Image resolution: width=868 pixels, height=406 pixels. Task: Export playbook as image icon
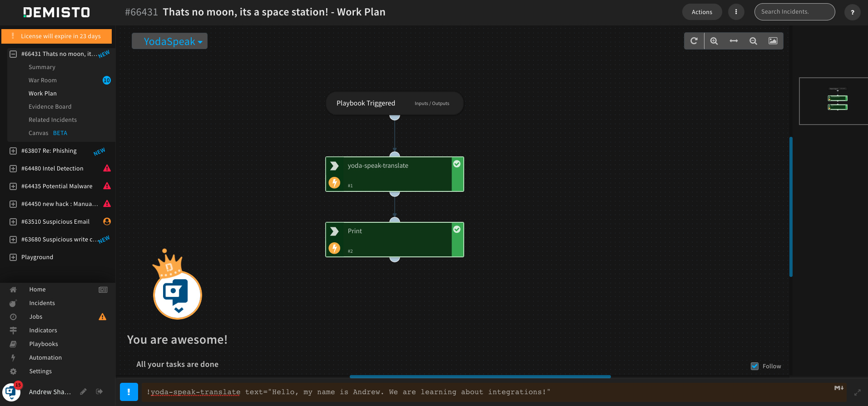[x=773, y=41]
